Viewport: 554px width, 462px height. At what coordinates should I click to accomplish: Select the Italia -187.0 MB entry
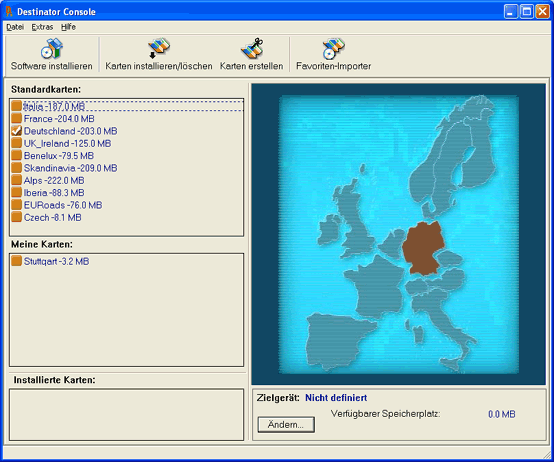pos(54,106)
